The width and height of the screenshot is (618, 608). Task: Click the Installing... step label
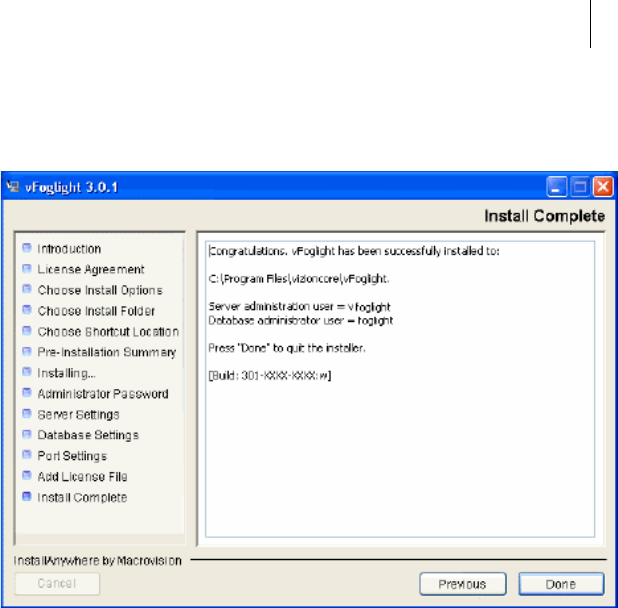66,373
